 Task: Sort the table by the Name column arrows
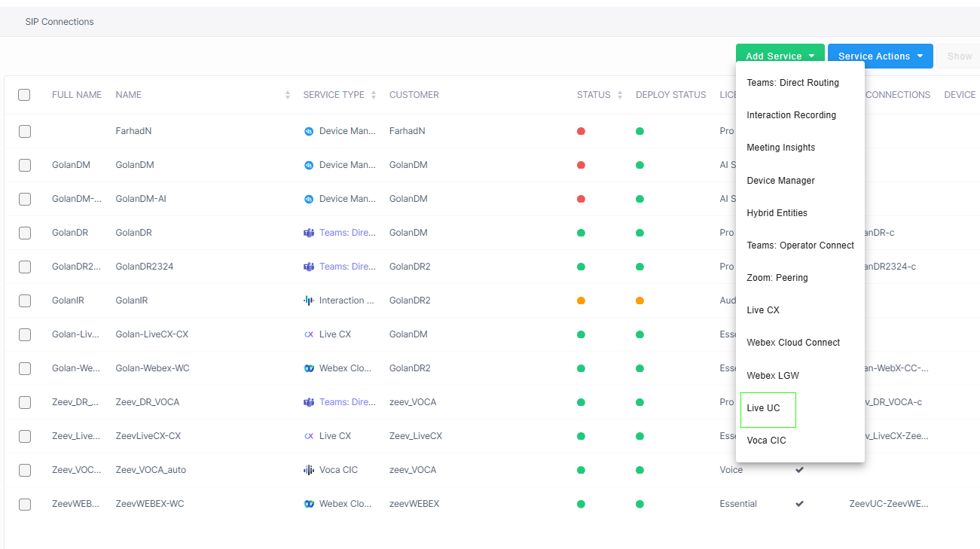[288, 95]
